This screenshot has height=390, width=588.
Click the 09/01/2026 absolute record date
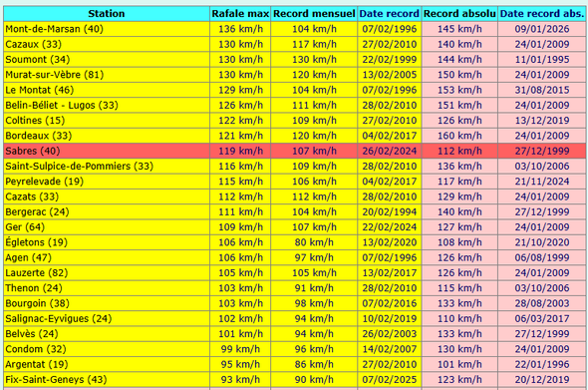coord(542,29)
